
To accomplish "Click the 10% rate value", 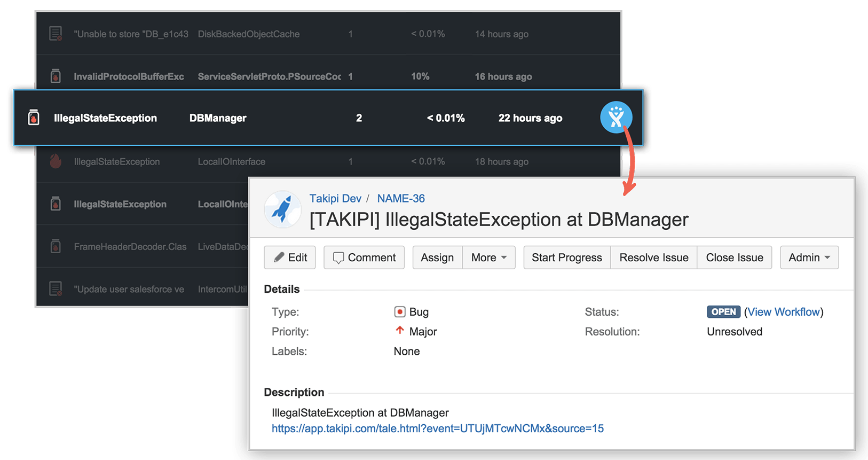I will coord(420,76).
